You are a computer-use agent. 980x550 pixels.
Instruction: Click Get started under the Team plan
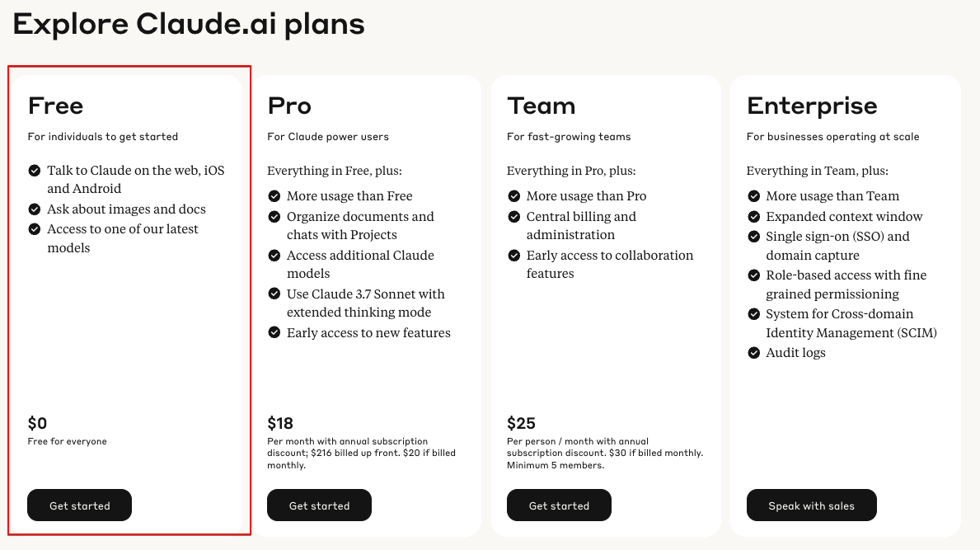tap(559, 505)
